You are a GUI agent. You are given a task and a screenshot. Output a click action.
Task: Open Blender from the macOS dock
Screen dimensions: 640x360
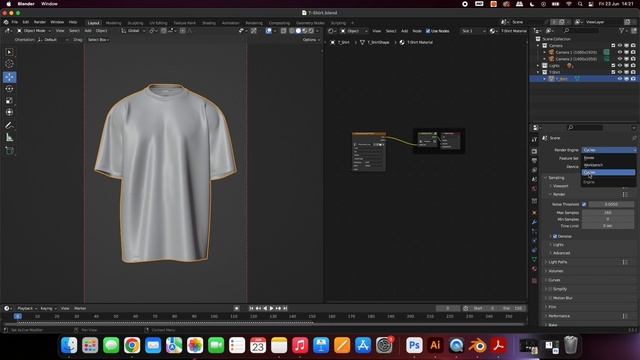point(477,346)
